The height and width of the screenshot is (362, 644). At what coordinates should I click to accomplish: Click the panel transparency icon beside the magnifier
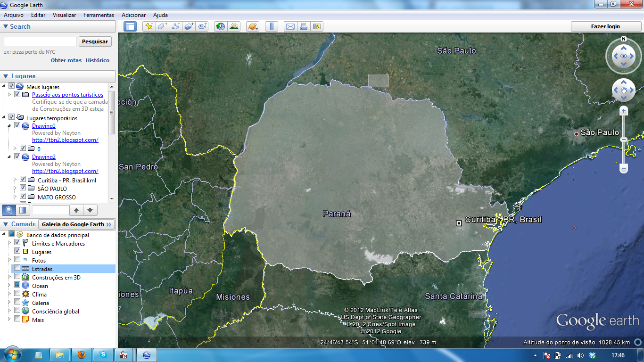22,210
